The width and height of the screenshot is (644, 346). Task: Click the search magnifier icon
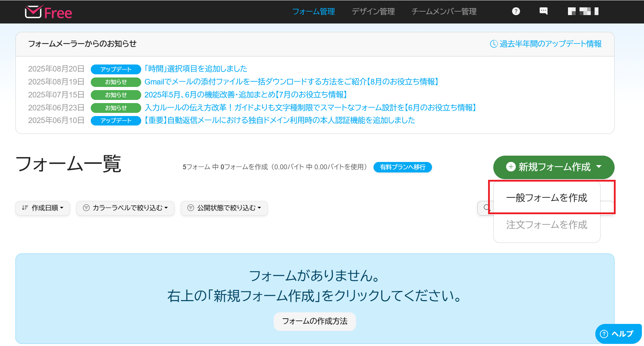point(486,208)
